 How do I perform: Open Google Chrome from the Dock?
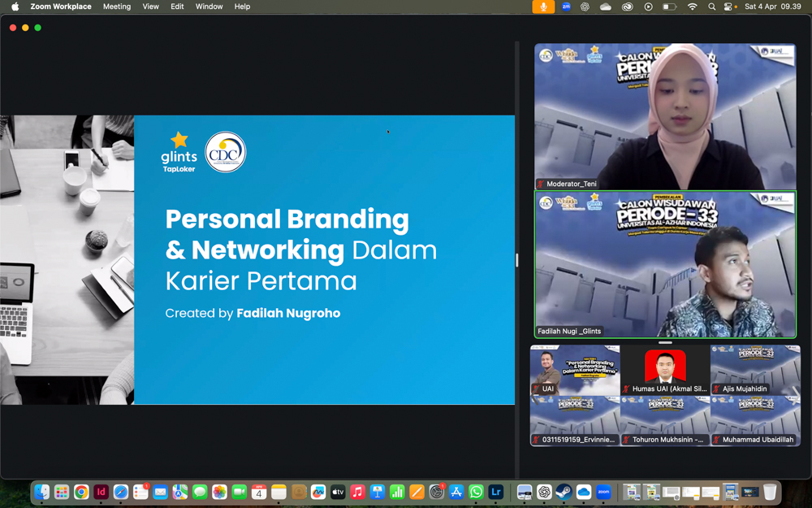tap(81, 492)
